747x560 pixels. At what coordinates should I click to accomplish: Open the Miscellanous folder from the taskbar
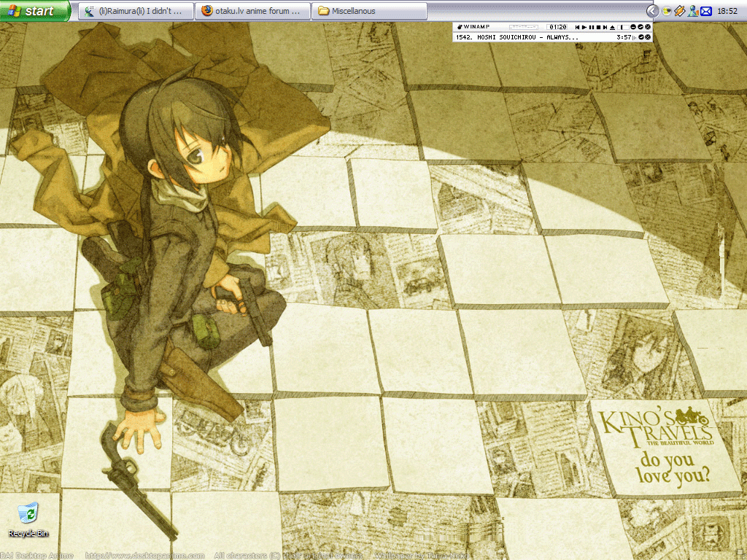tap(369, 11)
